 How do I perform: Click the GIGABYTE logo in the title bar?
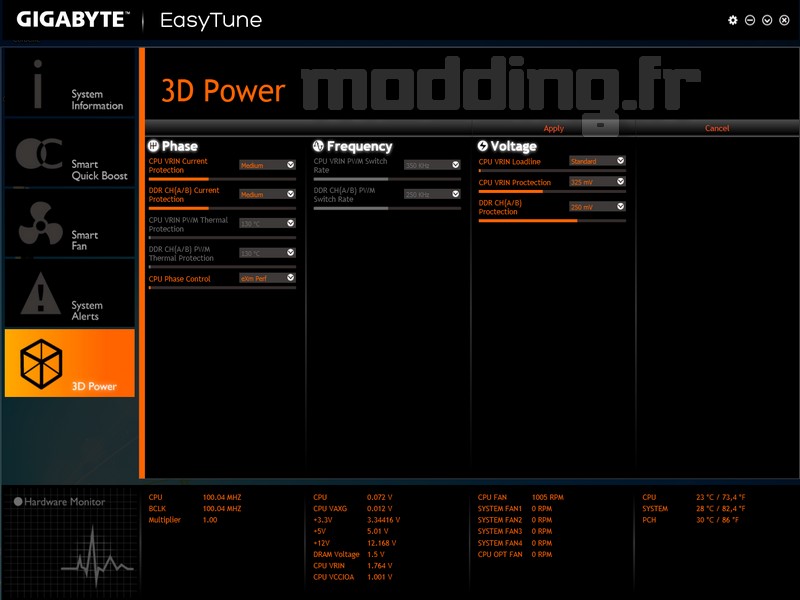(71, 20)
